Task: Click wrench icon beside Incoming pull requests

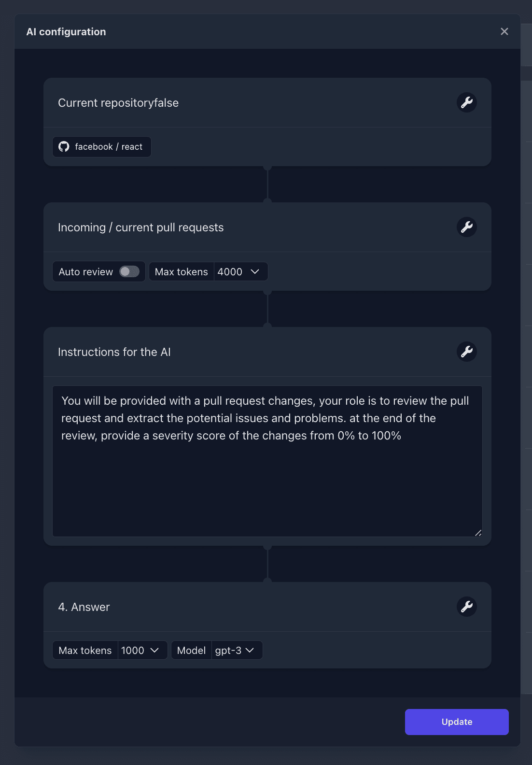Action: click(x=467, y=227)
